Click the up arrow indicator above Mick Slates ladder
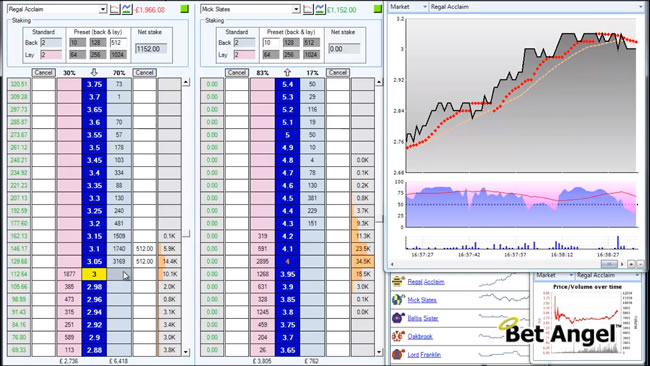The height and width of the screenshot is (366, 650). [287, 73]
